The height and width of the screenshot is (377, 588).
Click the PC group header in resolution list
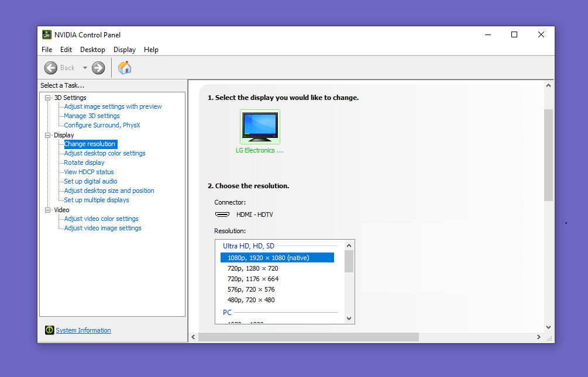[x=227, y=313]
